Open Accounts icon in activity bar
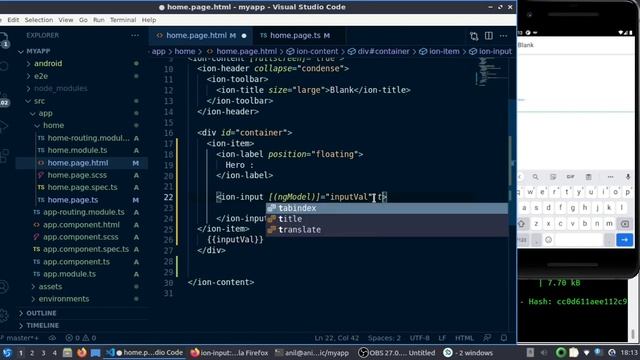Image resolution: width=640 pixels, height=360 pixels. coord(4,287)
